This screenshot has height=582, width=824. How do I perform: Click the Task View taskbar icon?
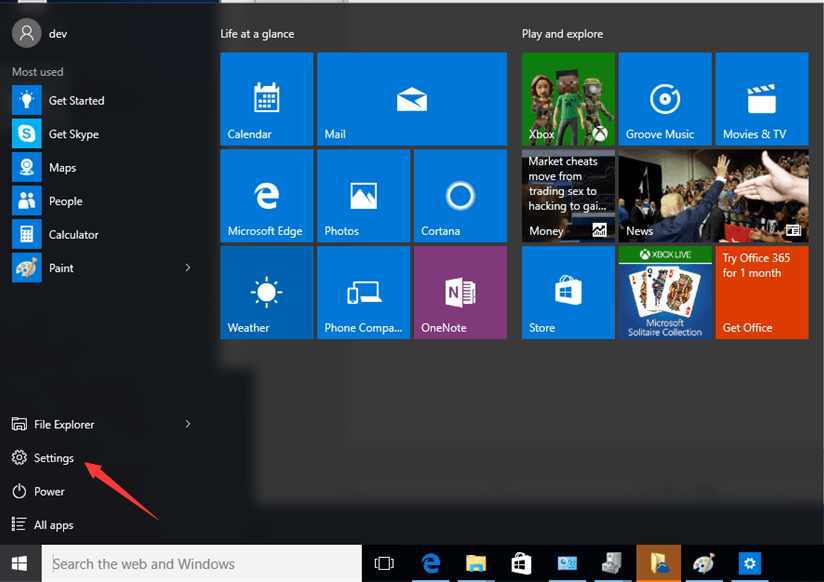(x=384, y=564)
